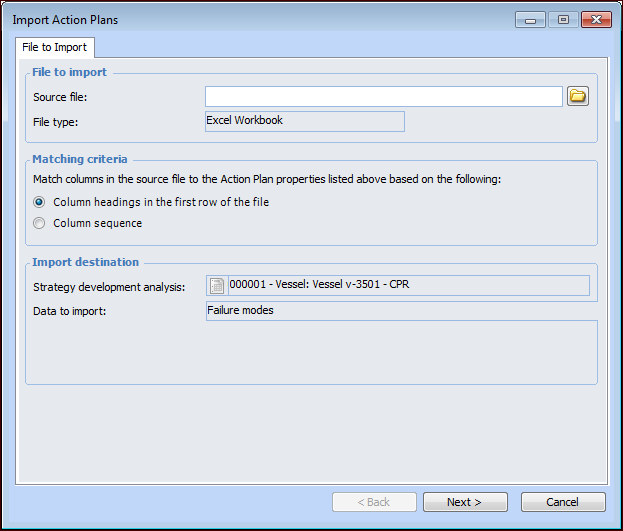Click the Cancel button
Screen dimensions: 623x531
coord(563,502)
